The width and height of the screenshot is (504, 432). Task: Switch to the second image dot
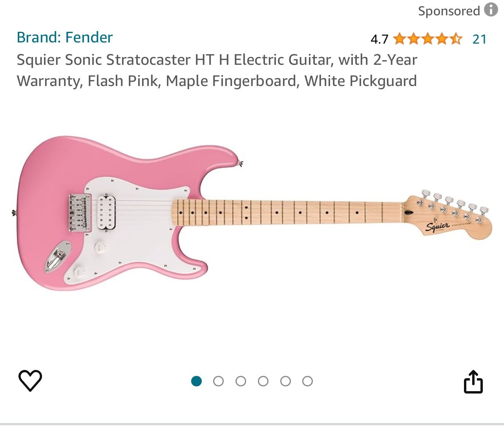219,381
